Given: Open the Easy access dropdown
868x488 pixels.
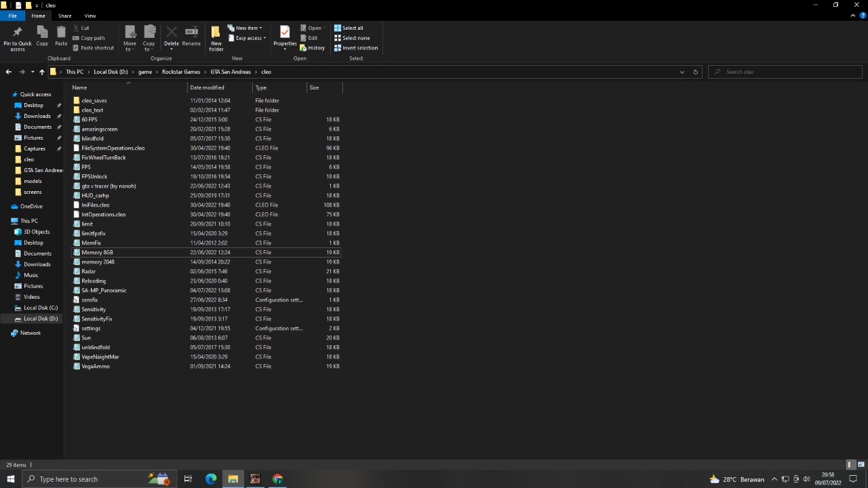Looking at the screenshot, I should click(246, 38).
